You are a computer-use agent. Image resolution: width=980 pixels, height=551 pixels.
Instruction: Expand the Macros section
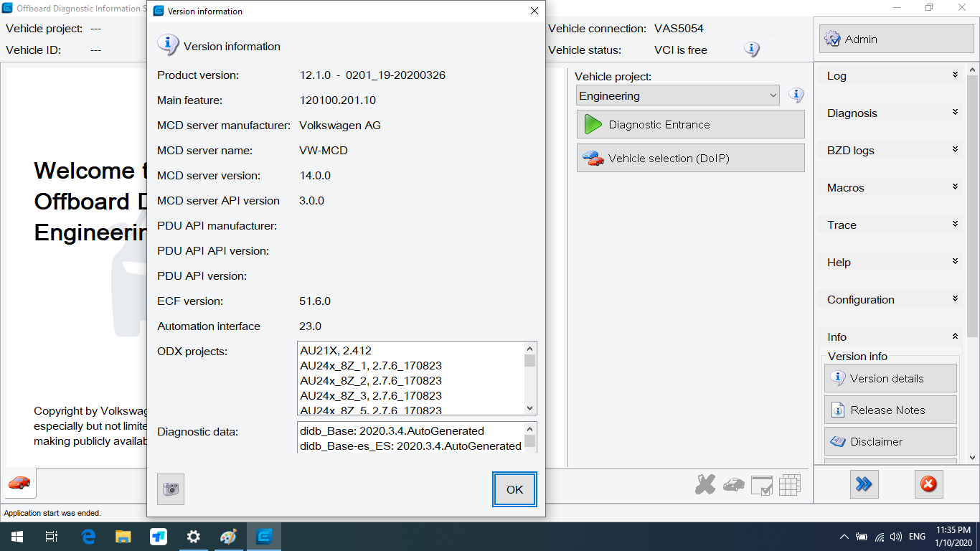point(892,187)
